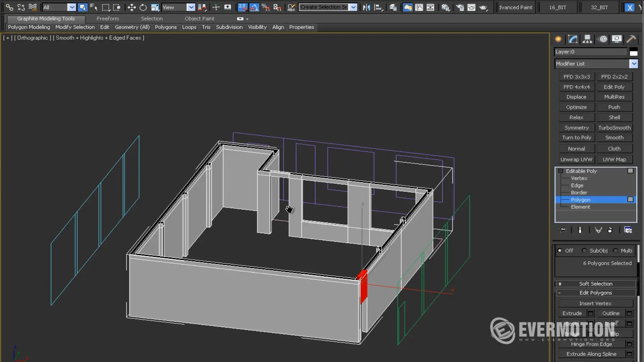Toggle Show End Result icon
Image resolution: width=644 pixels, height=362 pixels.
580,230
